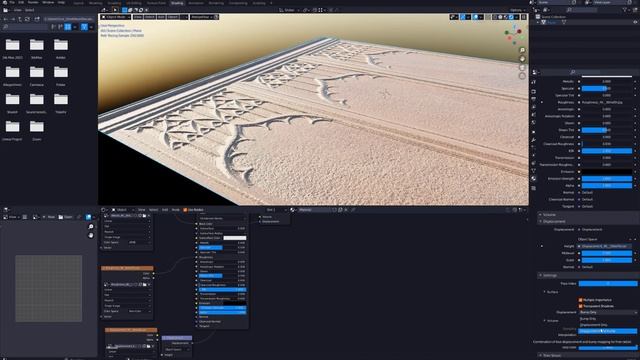640x360 pixels.
Task: Click the file browser path field
Action: pos(69,19)
